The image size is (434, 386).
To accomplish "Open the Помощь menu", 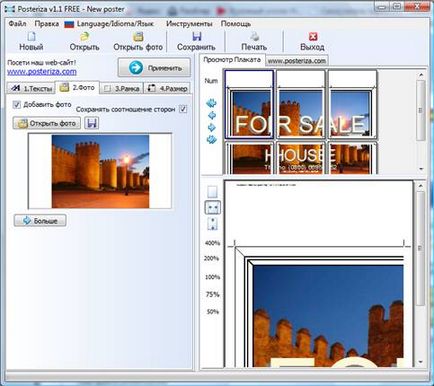I will point(236,24).
